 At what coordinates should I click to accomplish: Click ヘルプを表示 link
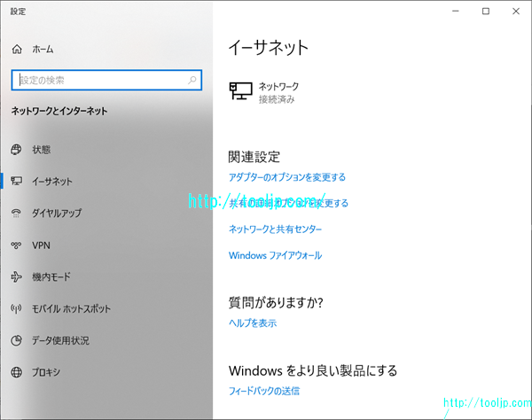coord(253,323)
